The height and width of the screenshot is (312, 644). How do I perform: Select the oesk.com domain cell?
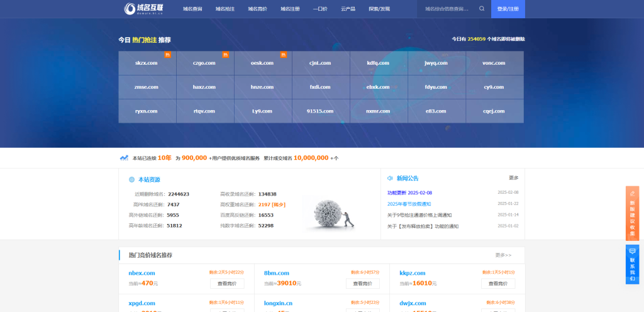(x=264, y=64)
